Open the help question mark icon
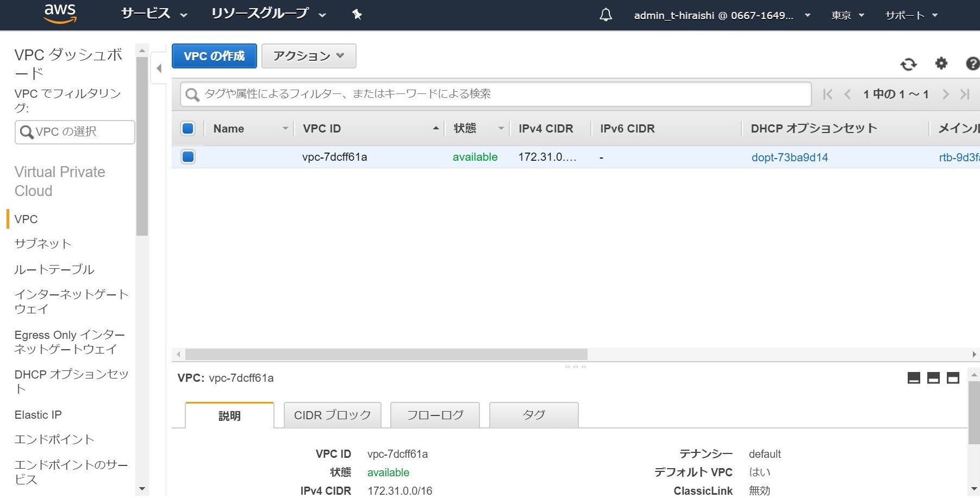The height and width of the screenshot is (498, 980). click(972, 64)
